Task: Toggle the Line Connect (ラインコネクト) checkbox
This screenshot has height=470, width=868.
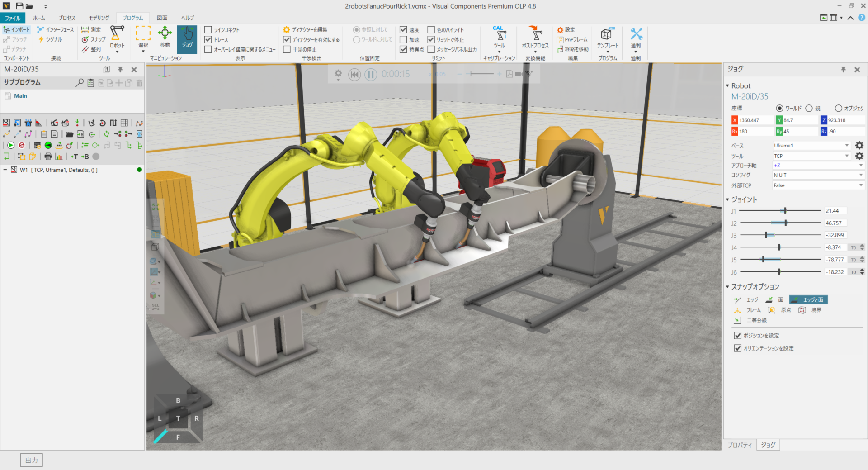Action: click(x=208, y=30)
